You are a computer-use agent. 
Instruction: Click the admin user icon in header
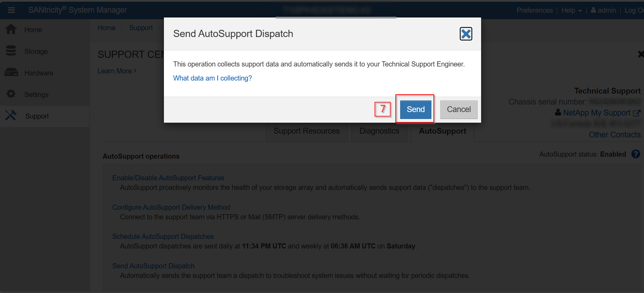tap(593, 10)
